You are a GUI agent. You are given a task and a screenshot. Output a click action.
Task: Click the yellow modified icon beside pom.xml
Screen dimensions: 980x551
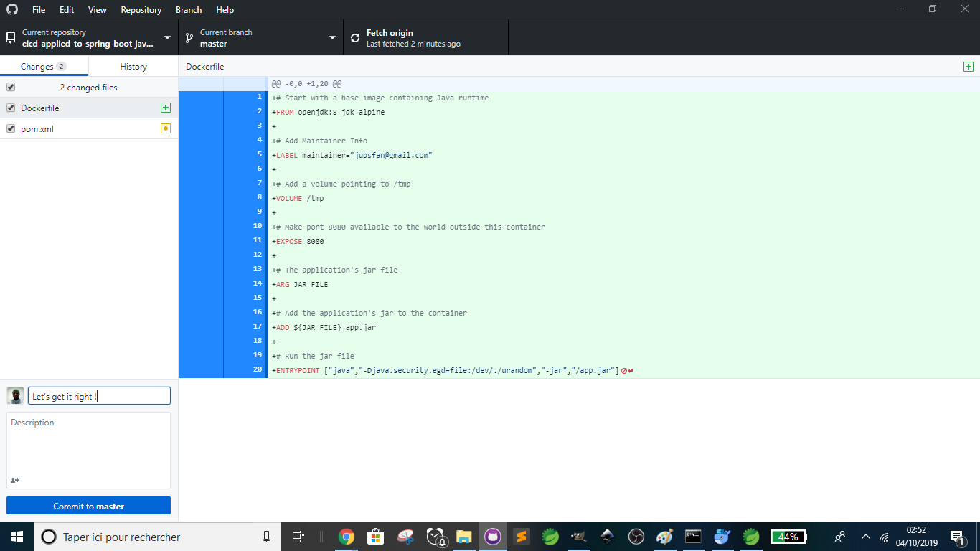166,129
